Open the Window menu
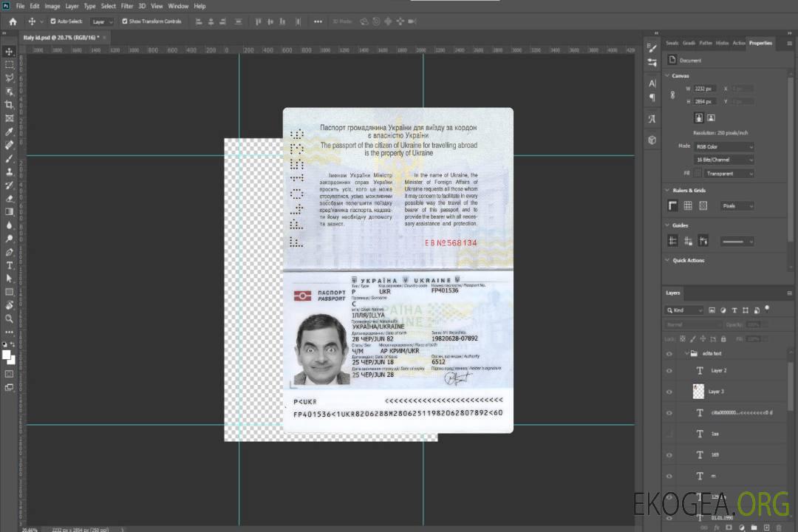 (x=178, y=6)
